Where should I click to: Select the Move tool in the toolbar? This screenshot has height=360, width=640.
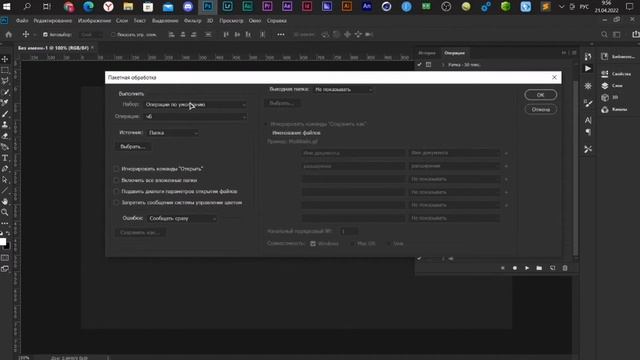coord(5,59)
